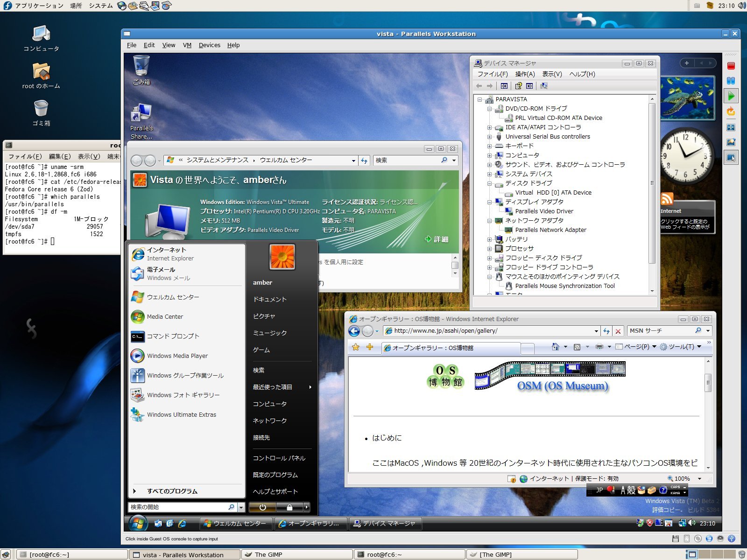Expand 最近使った項目 submenu arrow
Viewport: 747px width, 560px height.
tap(310, 387)
